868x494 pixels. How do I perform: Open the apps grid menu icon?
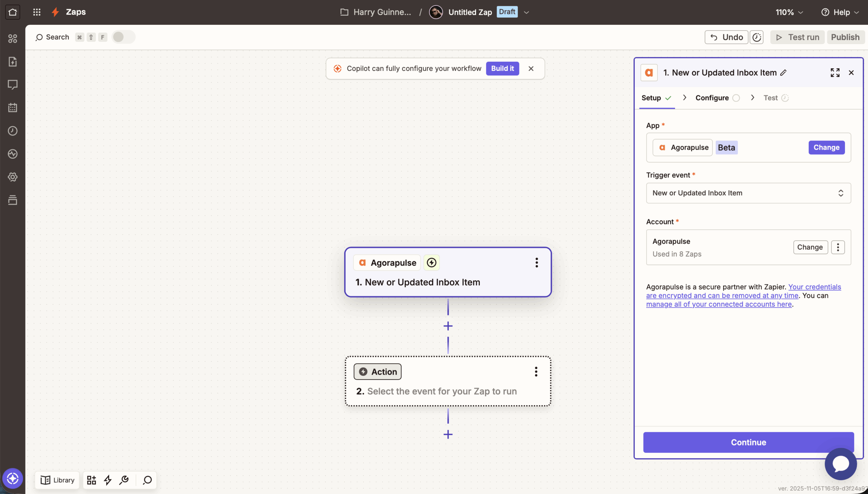point(37,12)
